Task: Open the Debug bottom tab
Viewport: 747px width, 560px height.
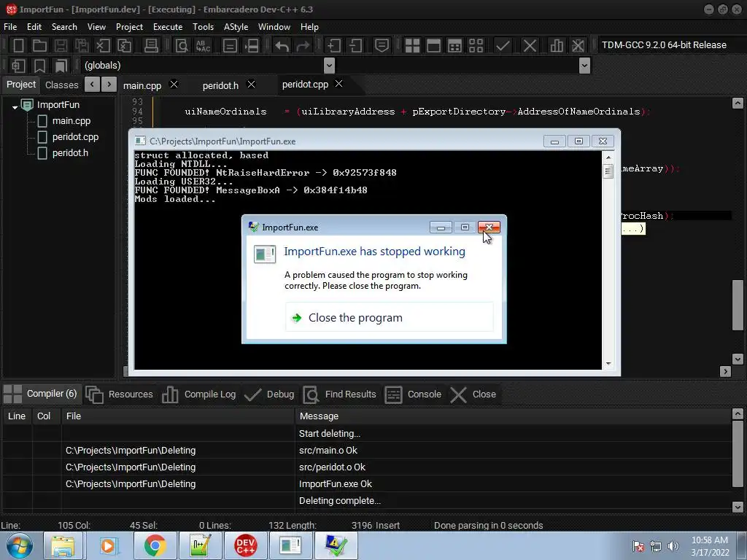Action: point(270,394)
